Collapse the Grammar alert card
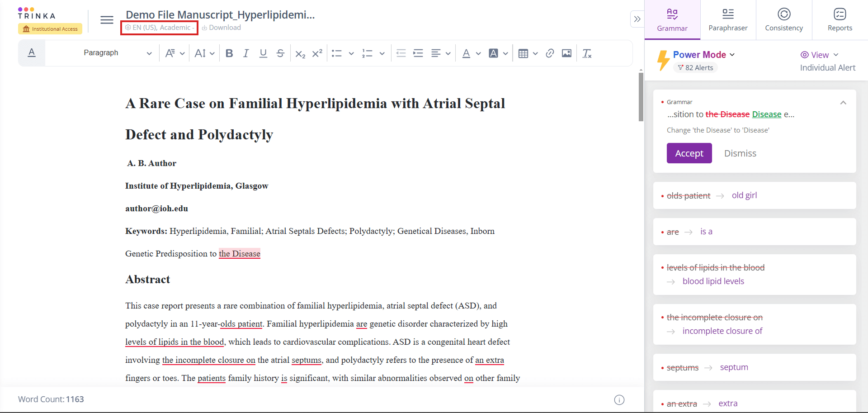Screen dimensions: 868x413 click(843, 103)
